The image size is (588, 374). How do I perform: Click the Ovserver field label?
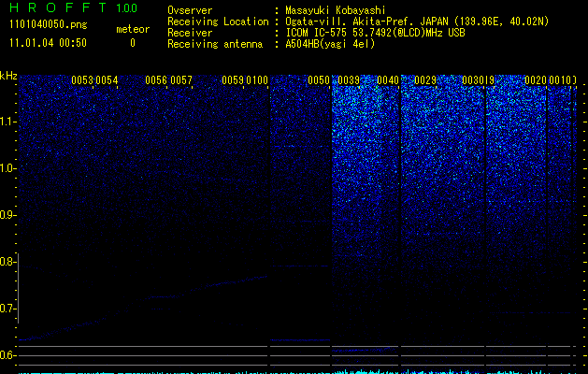[190, 10]
